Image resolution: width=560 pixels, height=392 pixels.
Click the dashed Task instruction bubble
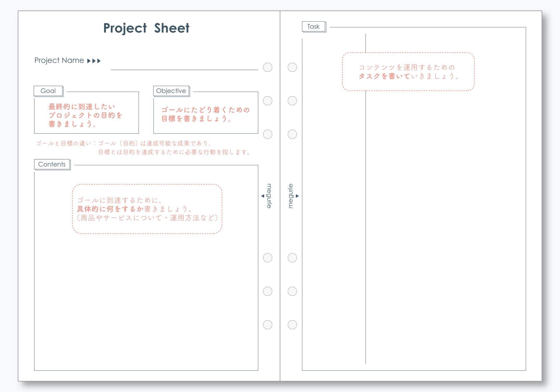click(x=408, y=72)
